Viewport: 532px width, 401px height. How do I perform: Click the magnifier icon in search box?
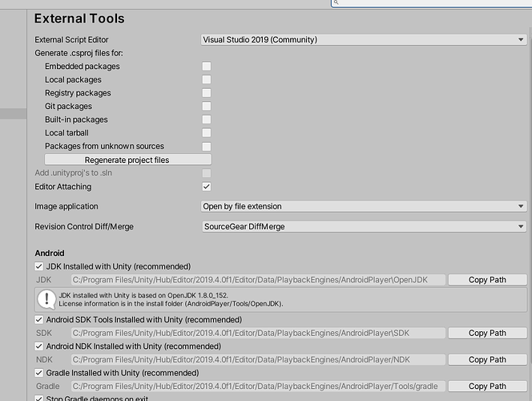click(337, 2)
